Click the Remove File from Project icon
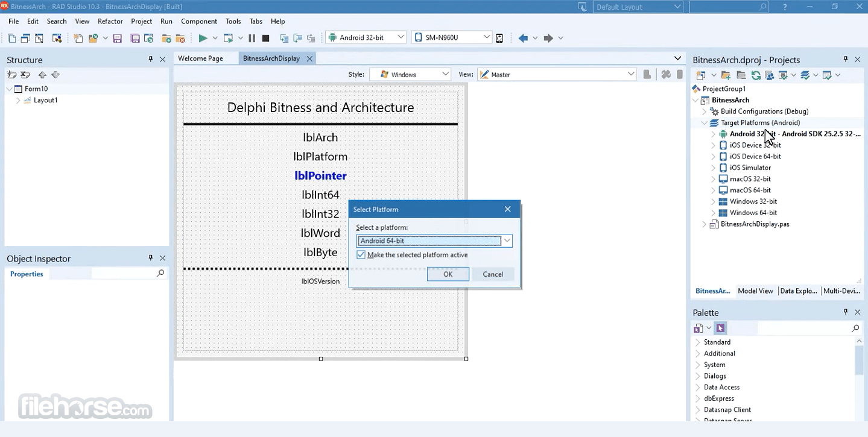The image size is (868, 437). click(x=180, y=38)
